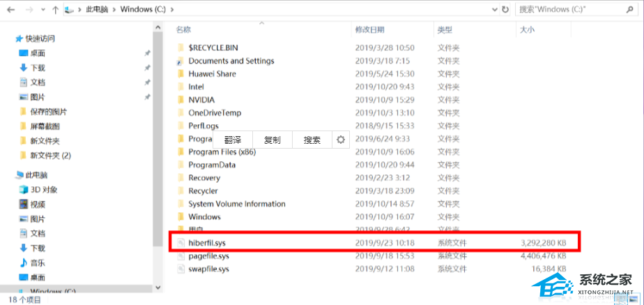Select 快速访问 in navigation pane
644x305 pixels.
(x=40, y=38)
